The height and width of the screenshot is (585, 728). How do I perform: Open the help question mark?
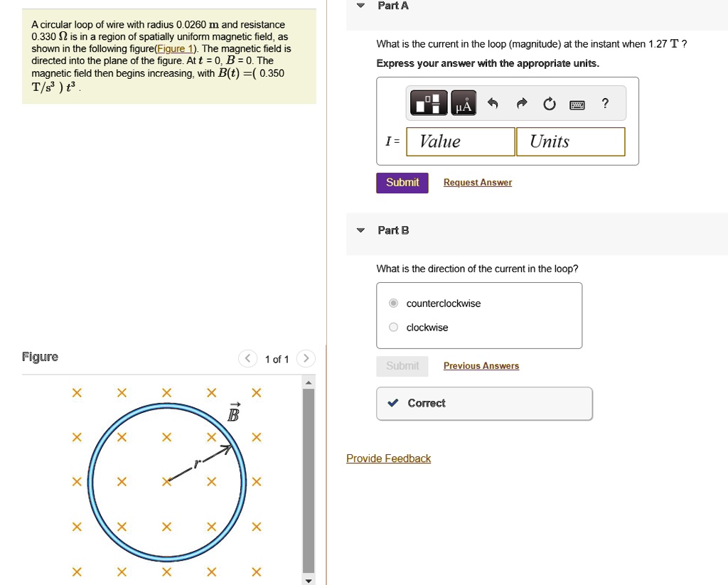click(604, 104)
